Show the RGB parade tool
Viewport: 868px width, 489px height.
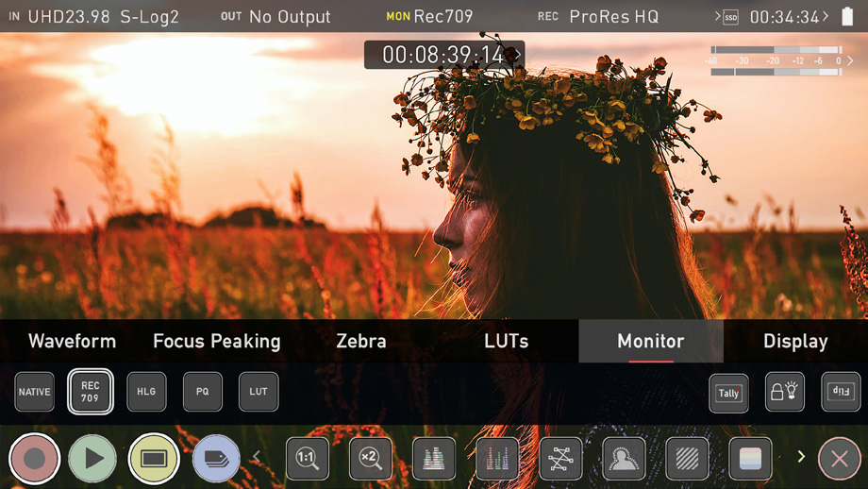coord(497,459)
